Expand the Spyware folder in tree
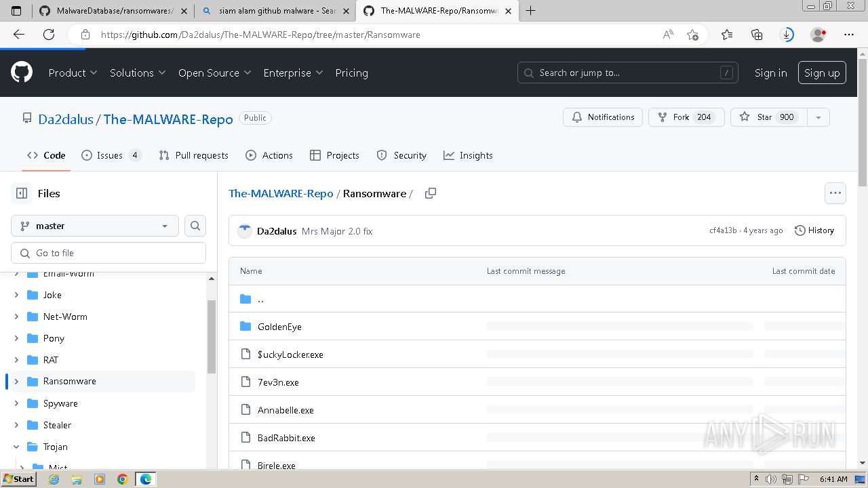 point(16,403)
